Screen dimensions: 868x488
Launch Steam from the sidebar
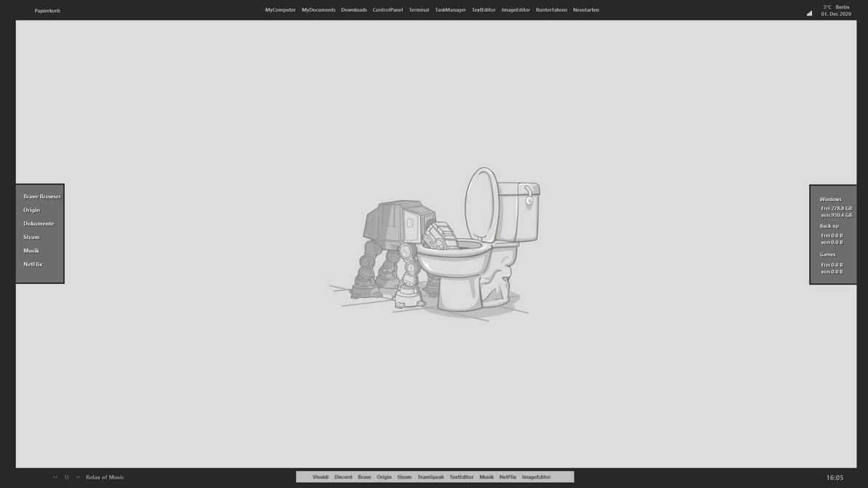[31, 236]
